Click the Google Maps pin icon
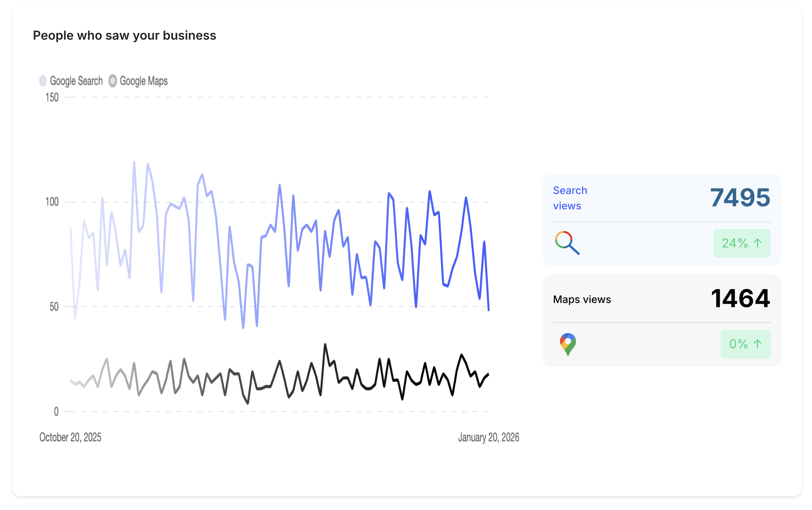Image resolution: width=812 pixels, height=510 pixels. pyautogui.click(x=568, y=344)
